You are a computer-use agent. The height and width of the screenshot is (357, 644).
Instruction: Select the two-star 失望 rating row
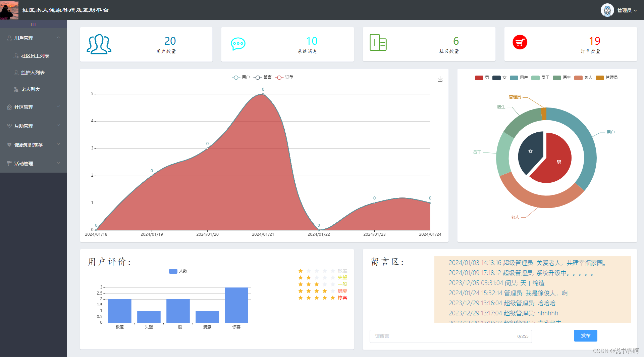pos(323,277)
